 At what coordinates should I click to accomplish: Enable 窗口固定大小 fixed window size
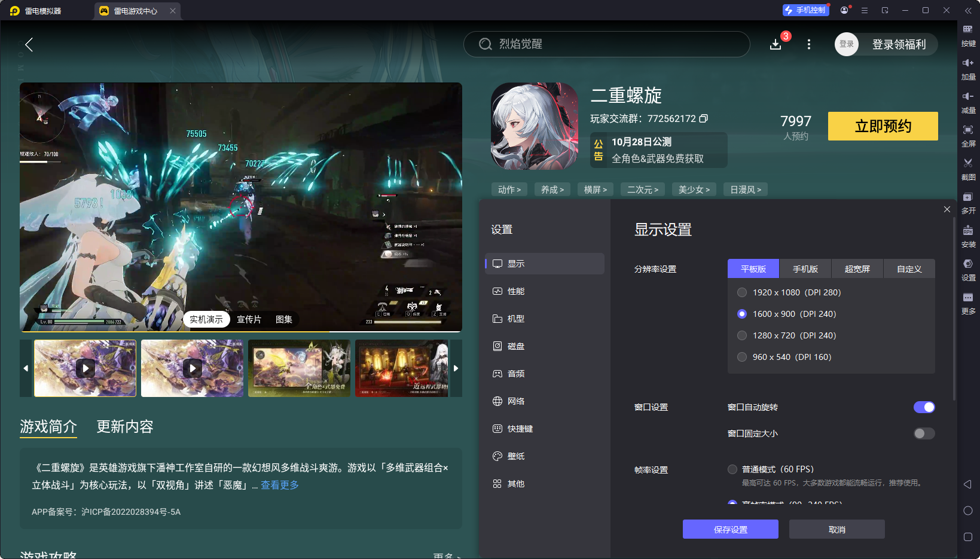[923, 433]
